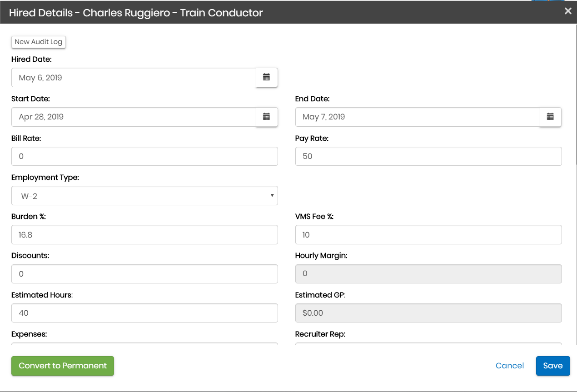Click the End Date text field
This screenshot has width=577, height=392.
[417, 117]
